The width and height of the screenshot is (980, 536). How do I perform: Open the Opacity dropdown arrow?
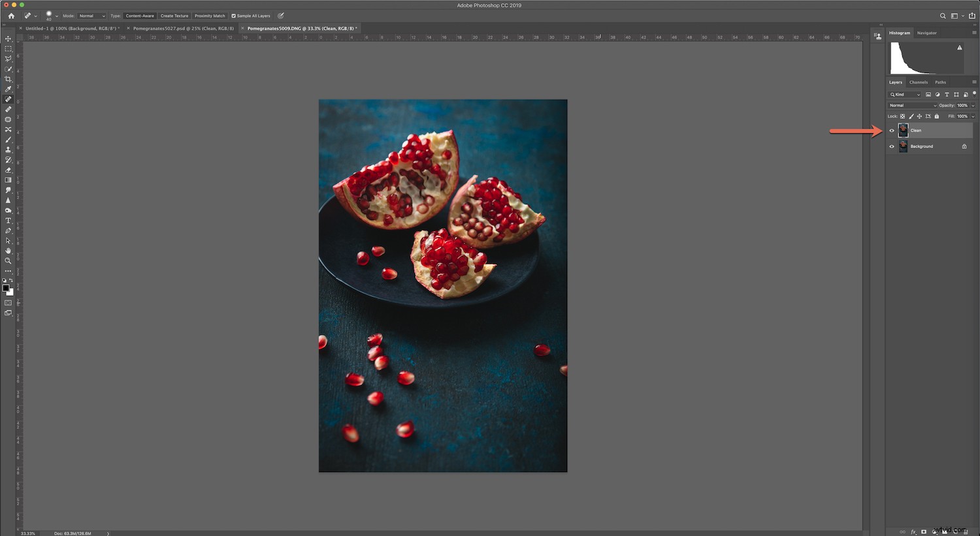click(973, 105)
